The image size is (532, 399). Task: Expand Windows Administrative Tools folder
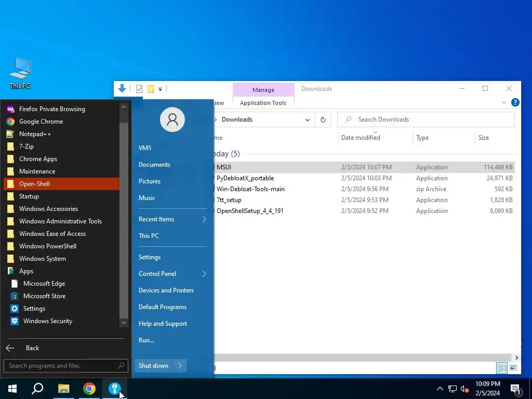click(x=61, y=221)
